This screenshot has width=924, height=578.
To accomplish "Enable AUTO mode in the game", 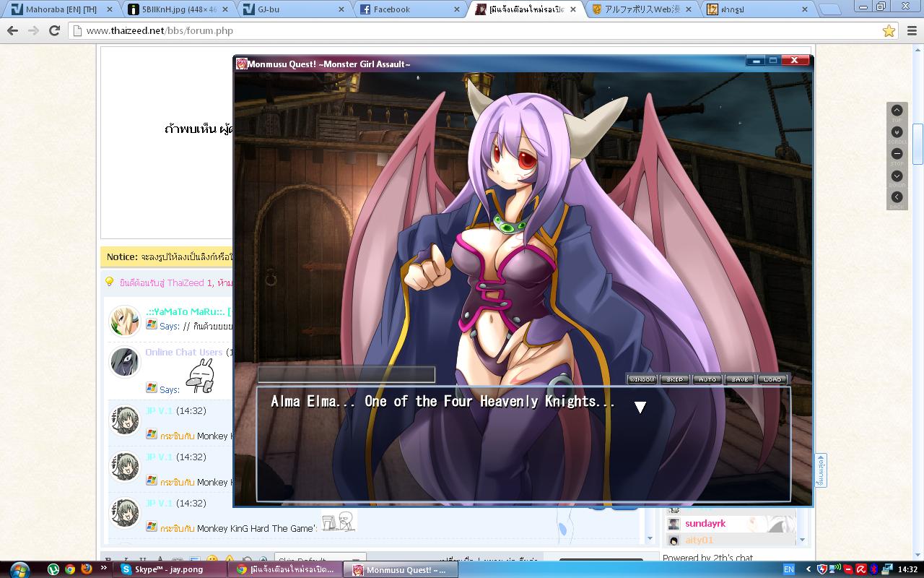I will pyautogui.click(x=707, y=379).
